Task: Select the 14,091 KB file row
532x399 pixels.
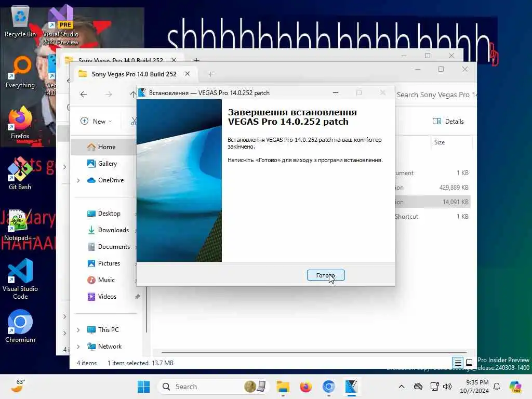Action: [432, 202]
